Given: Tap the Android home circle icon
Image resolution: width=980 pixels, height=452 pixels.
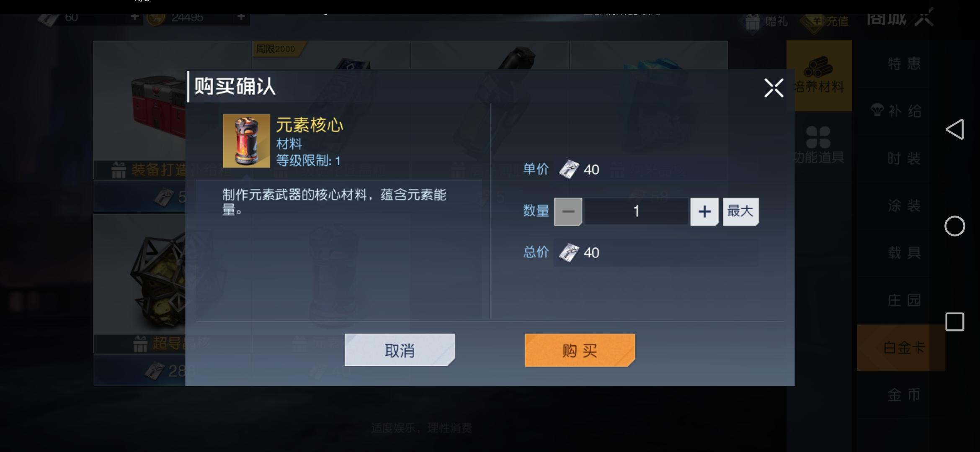Looking at the screenshot, I should (955, 226).
